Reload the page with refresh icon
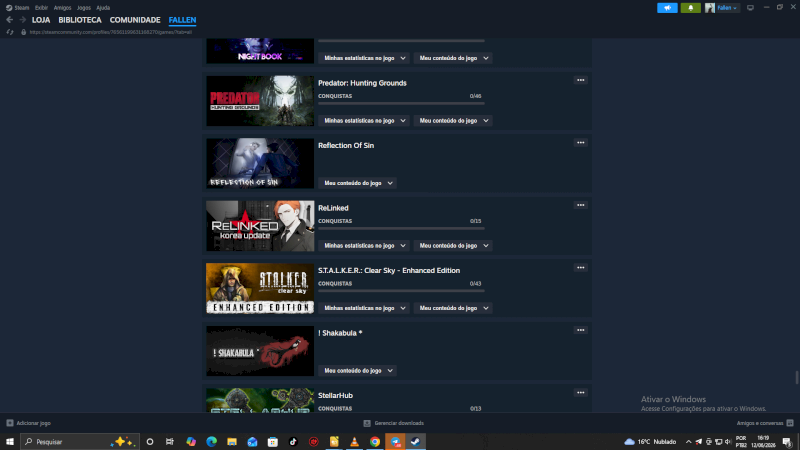800x450 pixels. [x=10, y=32]
